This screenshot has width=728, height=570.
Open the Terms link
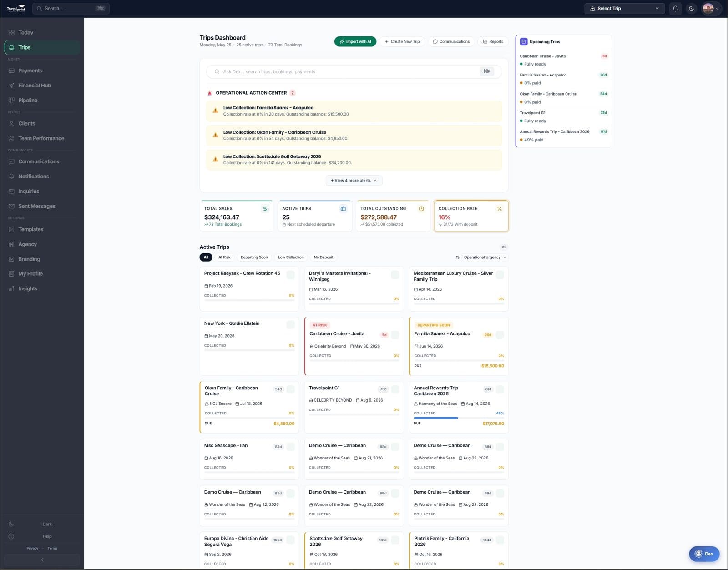(x=52, y=548)
